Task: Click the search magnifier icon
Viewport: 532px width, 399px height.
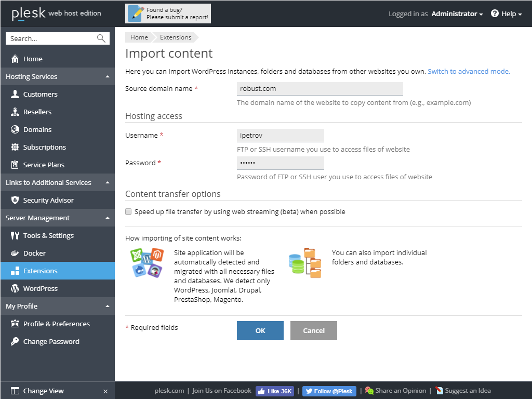Action: [101, 38]
